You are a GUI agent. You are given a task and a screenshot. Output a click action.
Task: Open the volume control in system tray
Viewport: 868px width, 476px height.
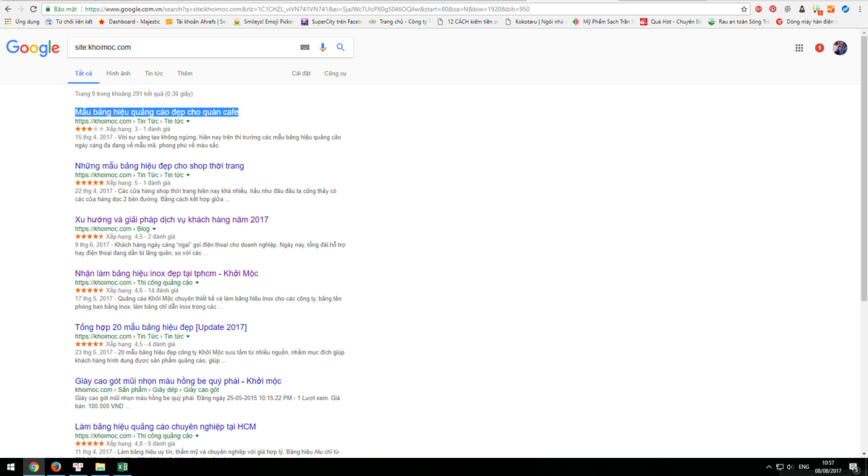[789, 467]
